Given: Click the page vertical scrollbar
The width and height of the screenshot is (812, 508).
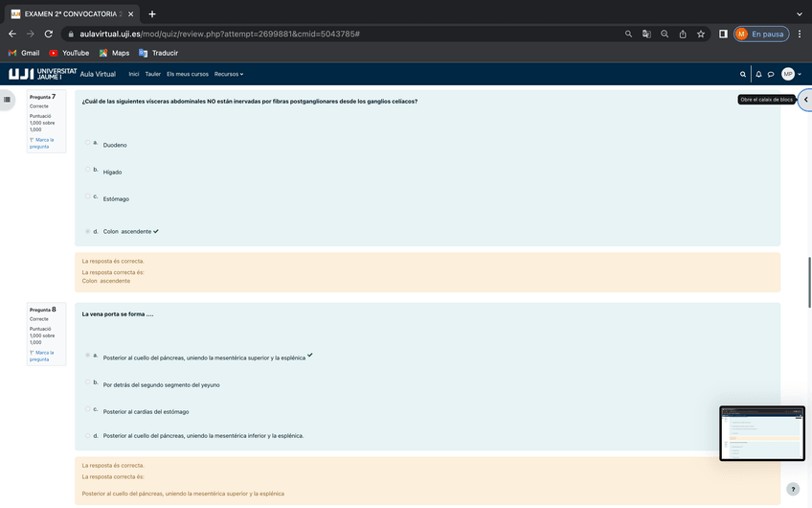Looking at the screenshot, I should [809, 282].
